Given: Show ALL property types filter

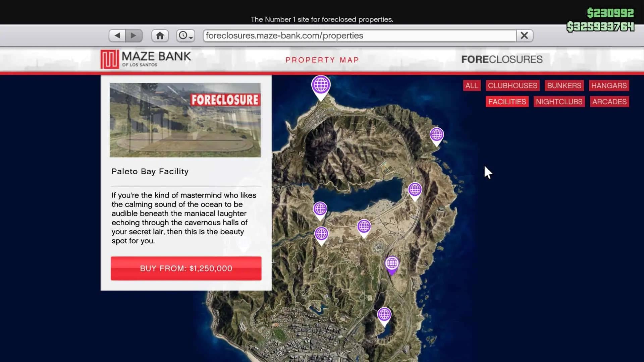Looking at the screenshot, I should coord(472,85).
